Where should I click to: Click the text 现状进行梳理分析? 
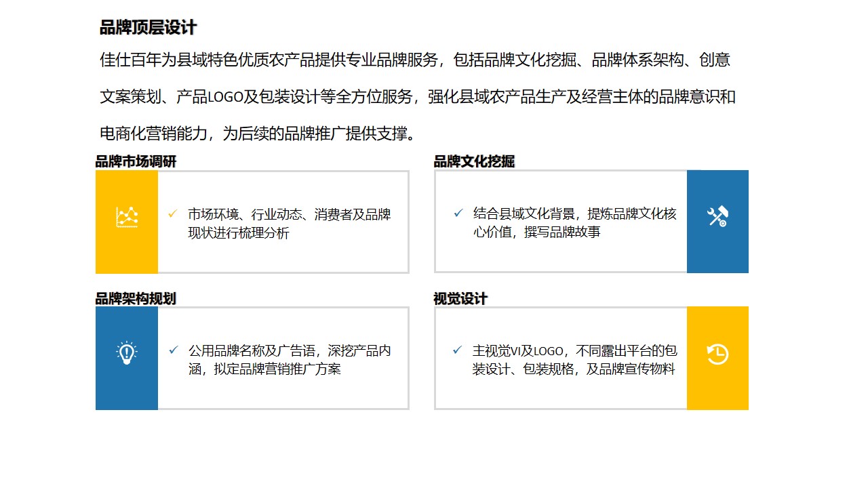[239, 233]
